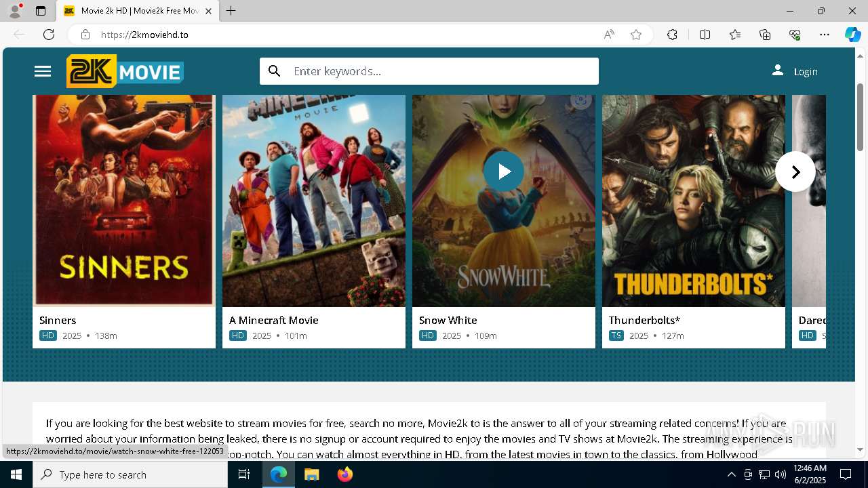Open the Sinners title link

click(58, 320)
